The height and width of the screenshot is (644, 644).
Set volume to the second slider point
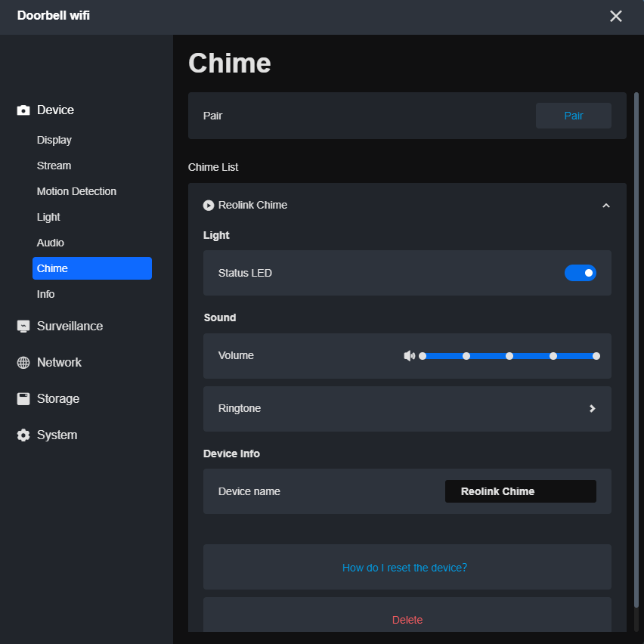click(x=466, y=356)
